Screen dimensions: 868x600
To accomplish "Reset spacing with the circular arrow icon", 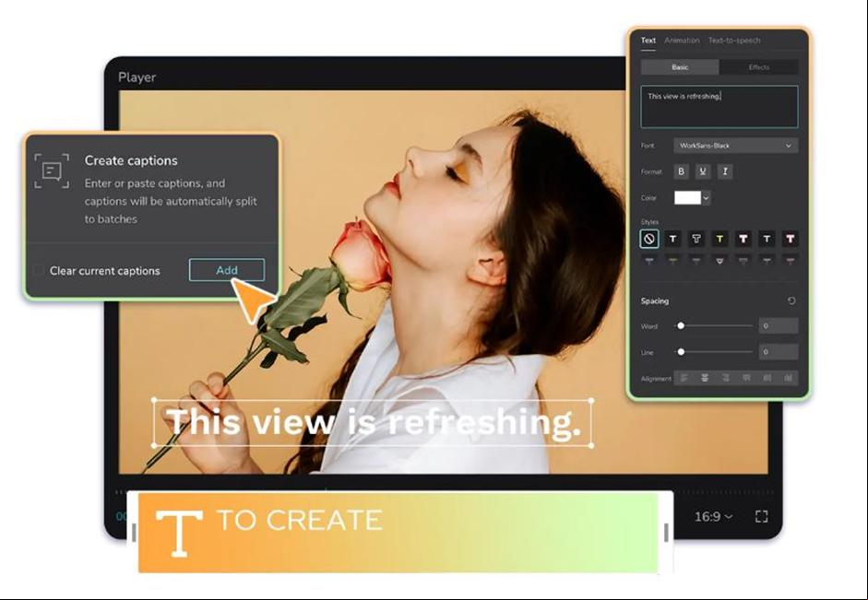I will click(791, 300).
